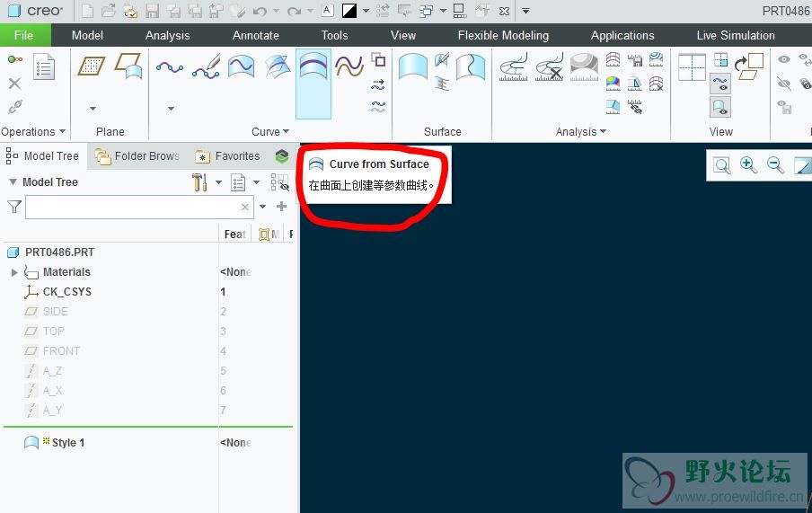The image size is (812, 513).
Task: Click the overlapping squares copy icon in Curve group
Action: point(378,60)
